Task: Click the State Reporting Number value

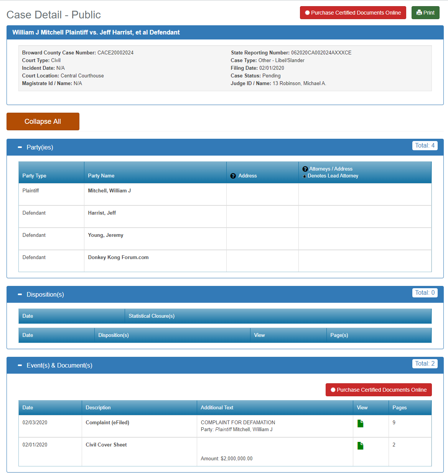Action: point(321,53)
